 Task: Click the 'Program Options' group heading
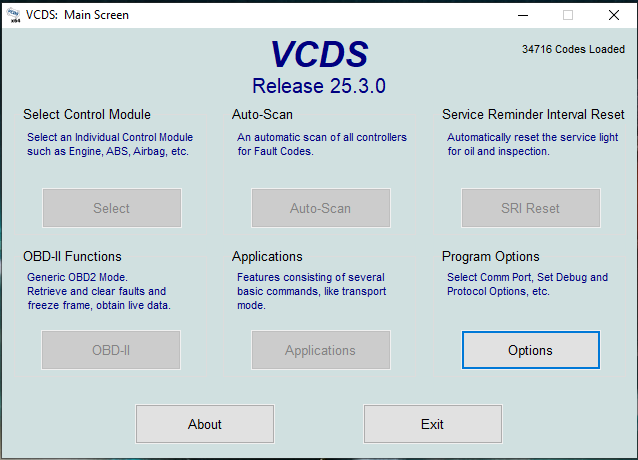(490, 257)
